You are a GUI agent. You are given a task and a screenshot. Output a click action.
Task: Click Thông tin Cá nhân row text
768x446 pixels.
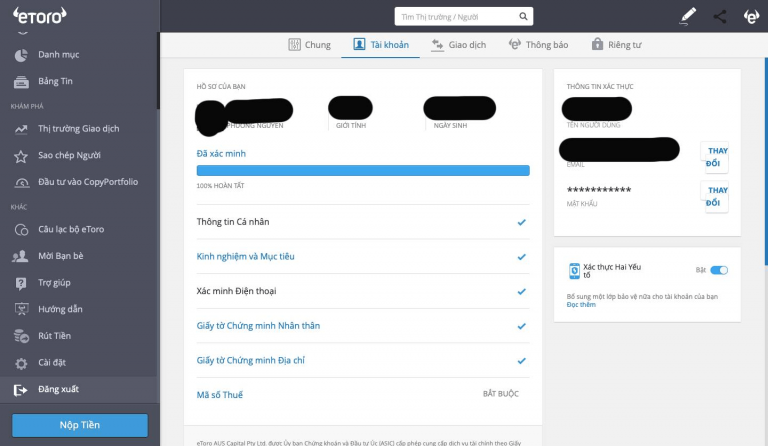point(233,222)
